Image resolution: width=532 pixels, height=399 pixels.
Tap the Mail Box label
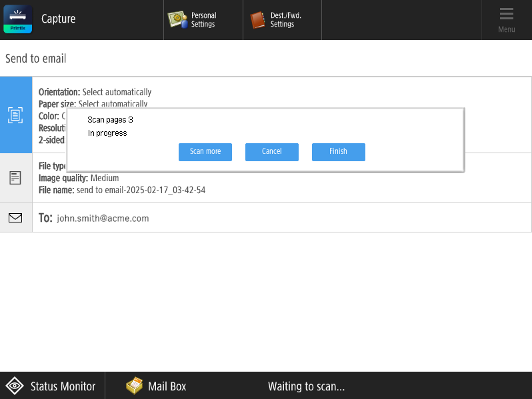(x=167, y=386)
